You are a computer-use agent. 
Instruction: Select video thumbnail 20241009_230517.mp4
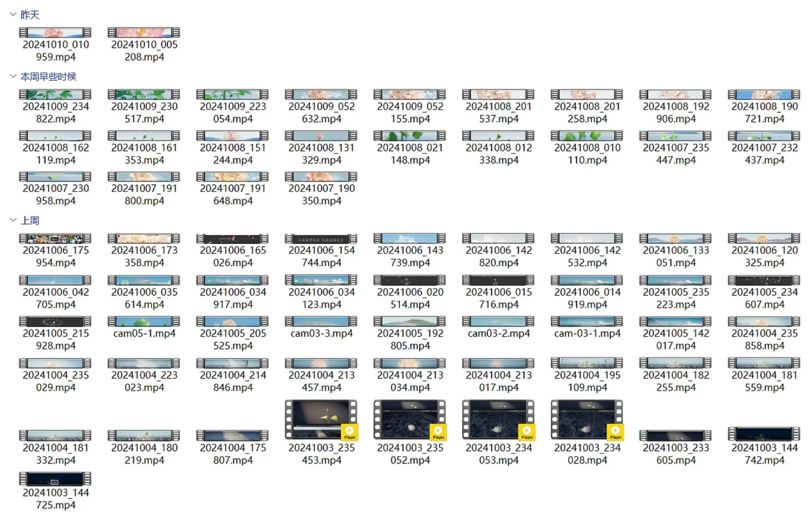(144, 94)
